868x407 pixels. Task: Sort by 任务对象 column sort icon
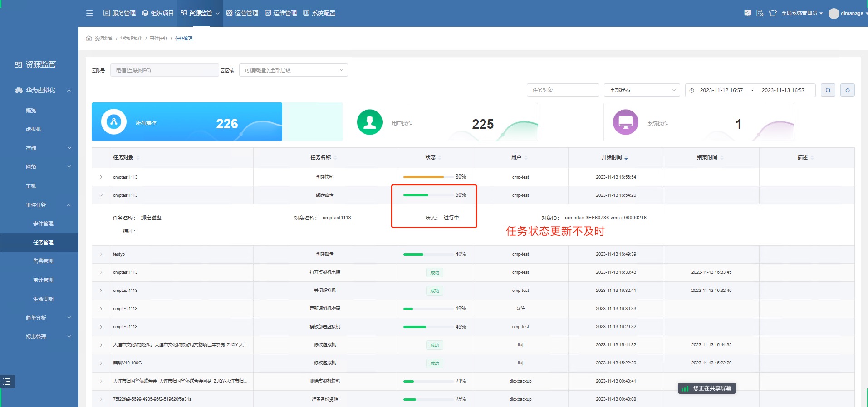pos(138,158)
